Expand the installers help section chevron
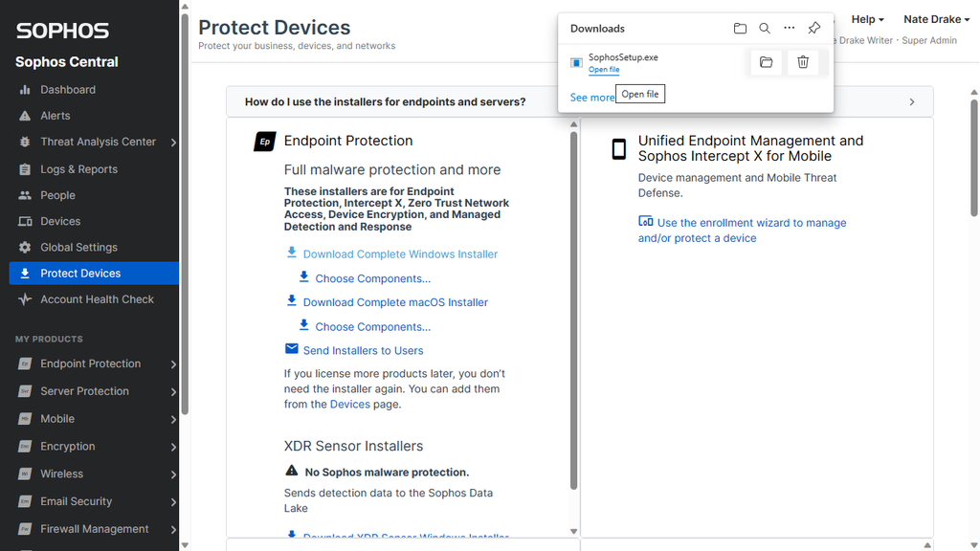Screen dimensions: 980x551 pyautogui.click(x=912, y=101)
